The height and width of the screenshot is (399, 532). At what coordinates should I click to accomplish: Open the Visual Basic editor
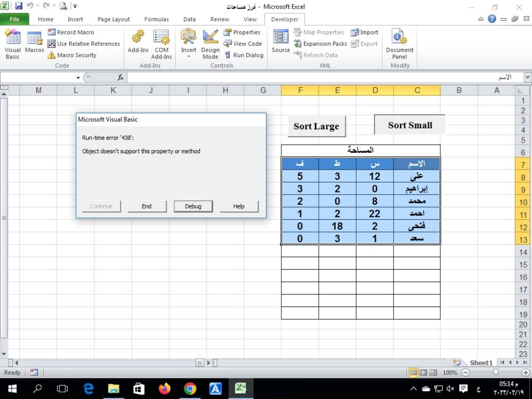click(x=13, y=45)
